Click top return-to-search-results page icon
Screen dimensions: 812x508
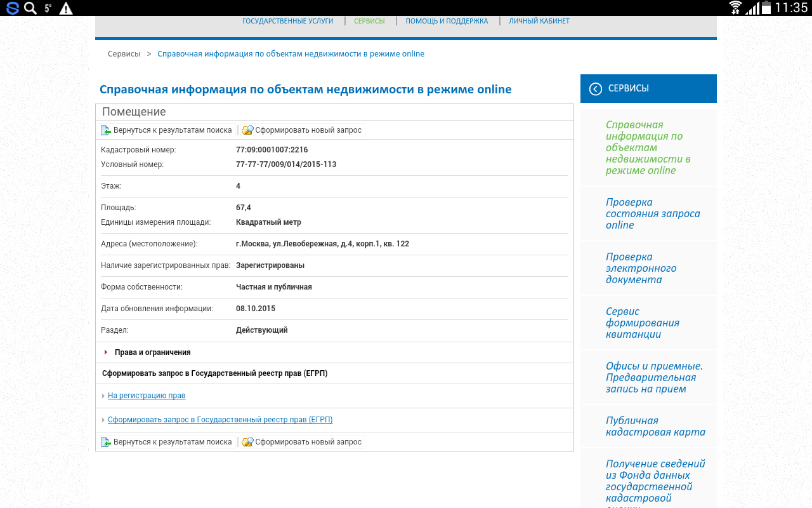pos(106,130)
